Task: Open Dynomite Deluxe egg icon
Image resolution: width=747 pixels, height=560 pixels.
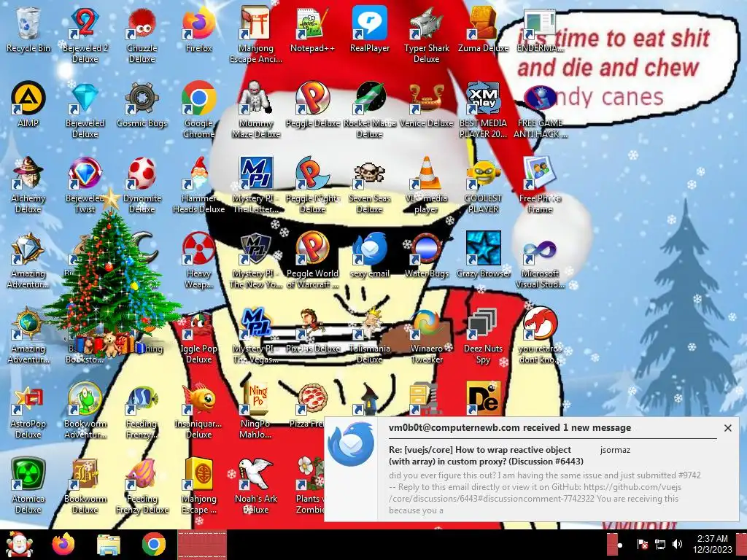Action: pyautogui.click(x=142, y=184)
